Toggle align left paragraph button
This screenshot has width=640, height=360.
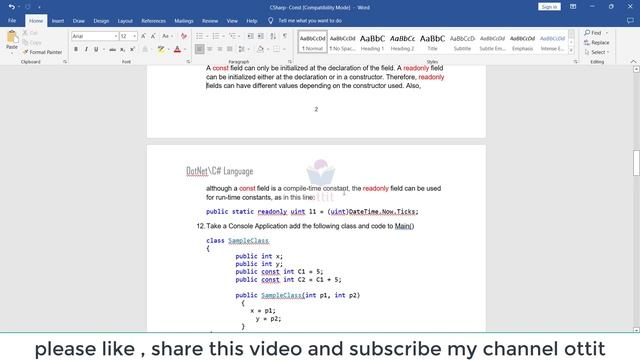click(199, 49)
